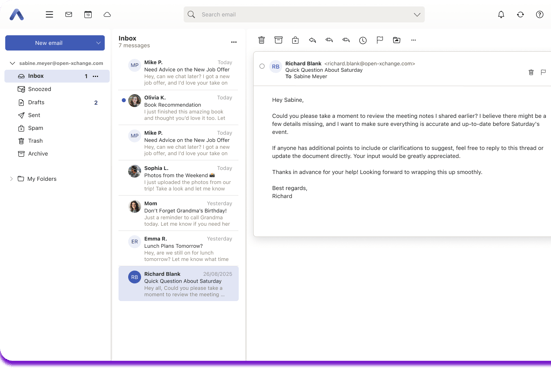Select the Inbox folder

click(x=57, y=76)
